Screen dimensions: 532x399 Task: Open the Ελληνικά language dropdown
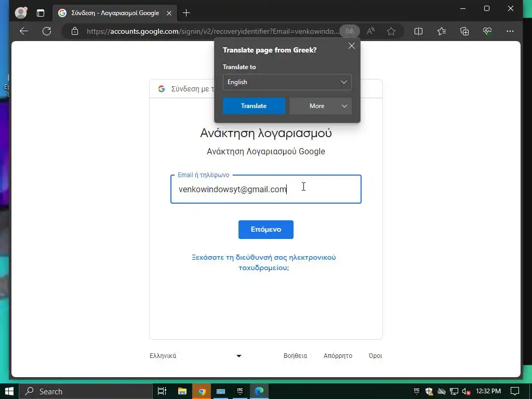(x=196, y=355)
